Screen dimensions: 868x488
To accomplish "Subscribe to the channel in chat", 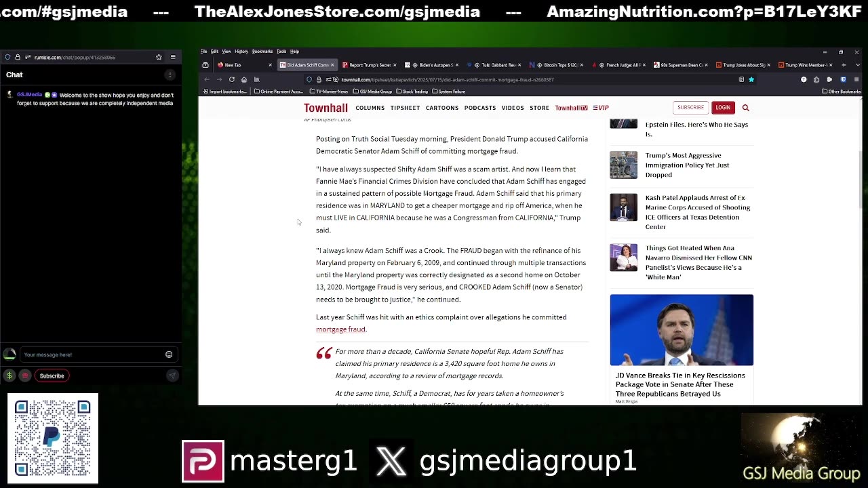I will [x=52, y=375].
